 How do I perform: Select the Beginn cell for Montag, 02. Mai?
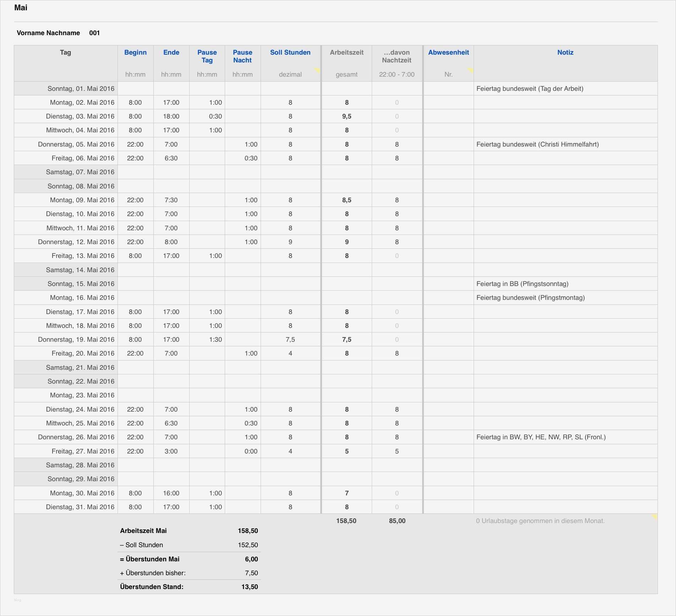(x=135, y=102)
